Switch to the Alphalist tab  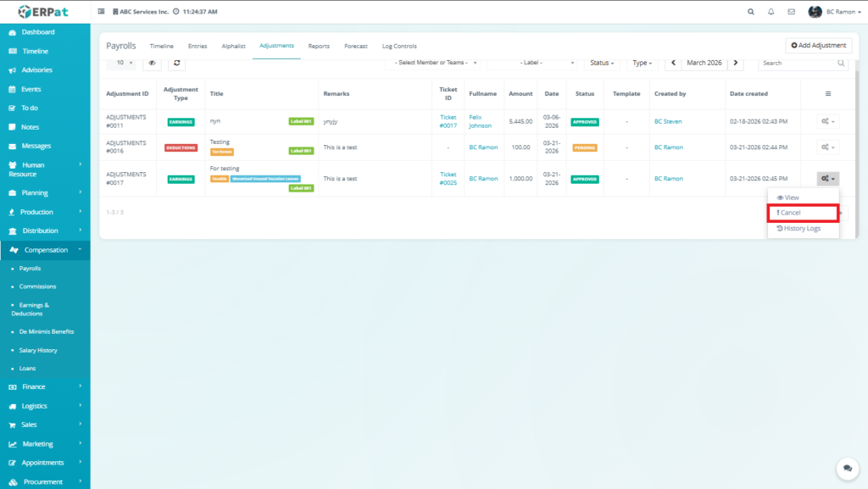tap(233, 46)
